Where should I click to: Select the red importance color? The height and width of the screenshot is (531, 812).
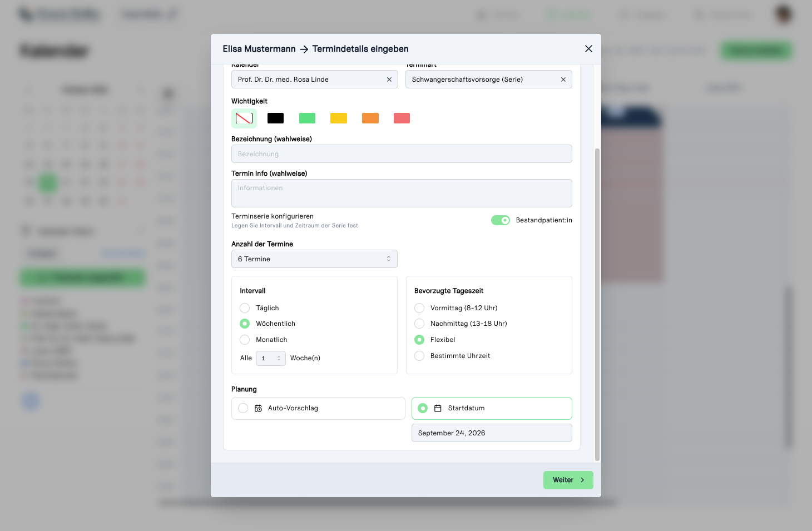click(402, 118)
